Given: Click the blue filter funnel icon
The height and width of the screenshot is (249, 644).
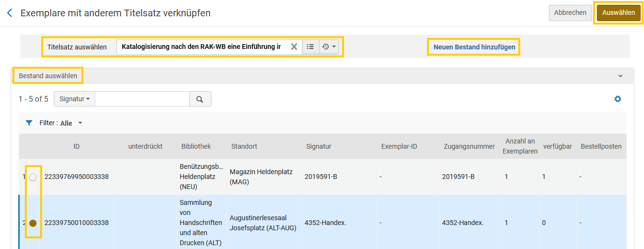Looking at the screenshot, I should pyautogui.click(x=29, y=123).
